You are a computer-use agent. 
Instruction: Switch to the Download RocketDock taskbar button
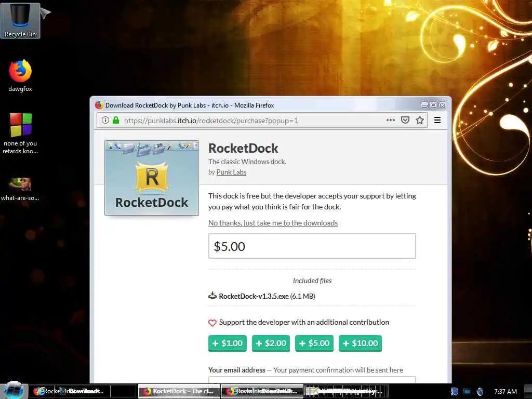pyautogui.click(x=262, y=391)
